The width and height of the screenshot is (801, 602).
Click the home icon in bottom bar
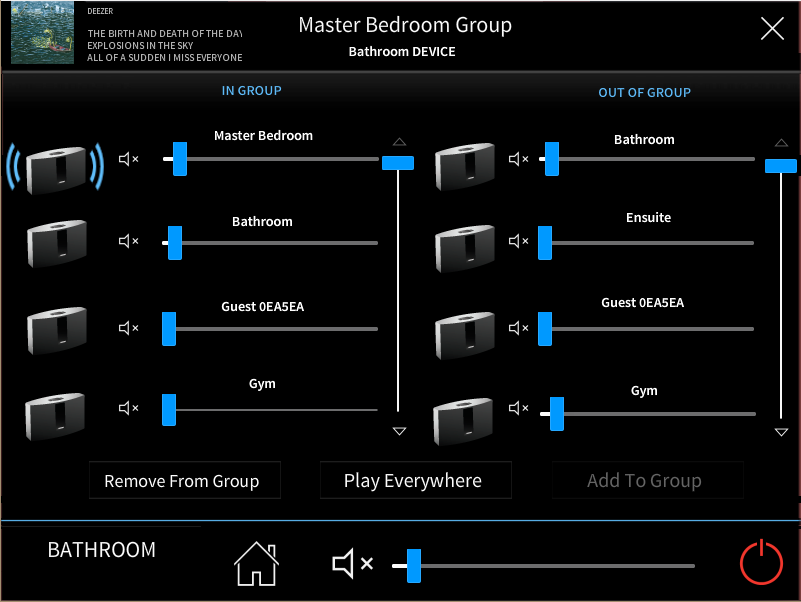point(256,564)
